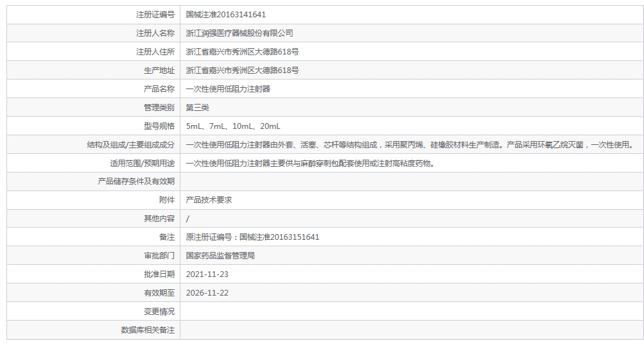
Task: Click the 附件 label
Action: pos(167,200)
